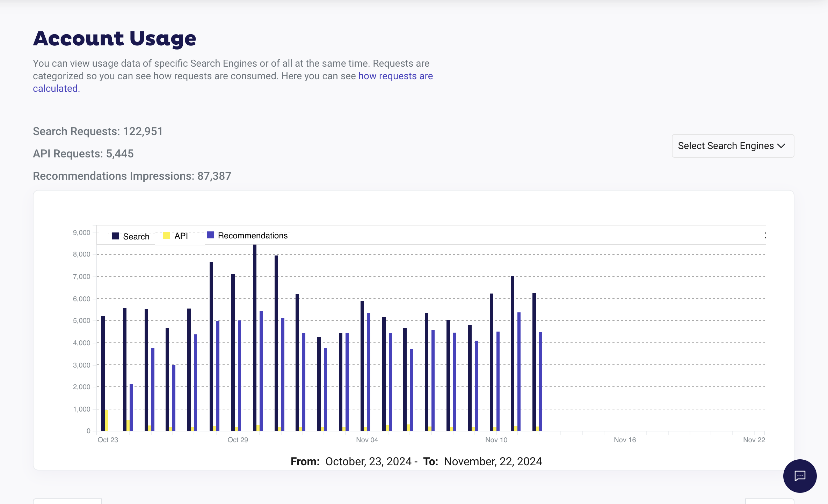Image resolution: width=828 pixels, height=504 pixels.
Task: Click the Nov 10 axis label
Action: [x=496, y=440]
